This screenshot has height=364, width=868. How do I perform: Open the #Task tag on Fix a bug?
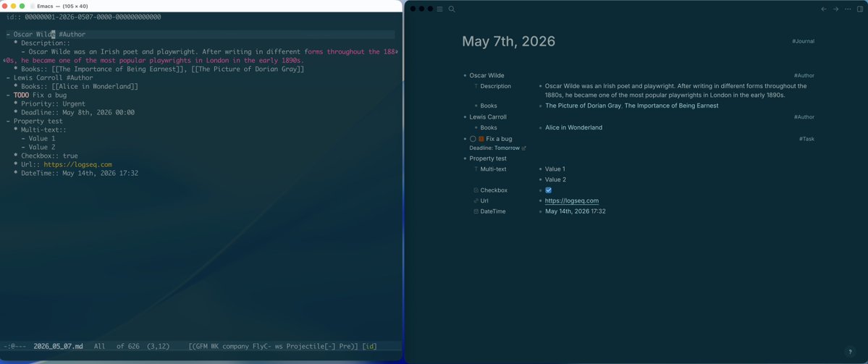pos(806,139)
